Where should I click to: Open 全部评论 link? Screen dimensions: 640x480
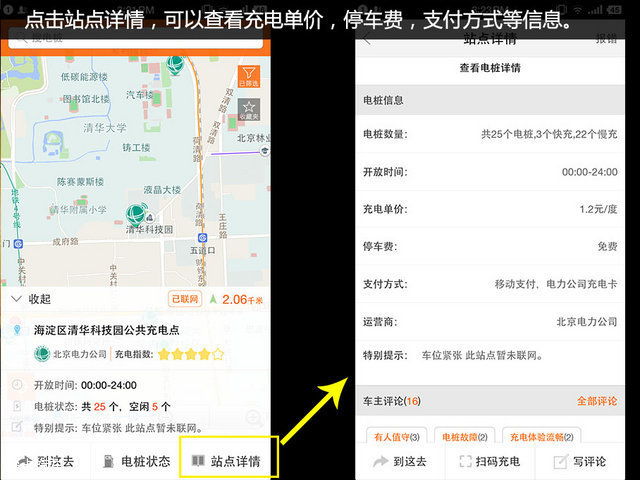[597, 401]
